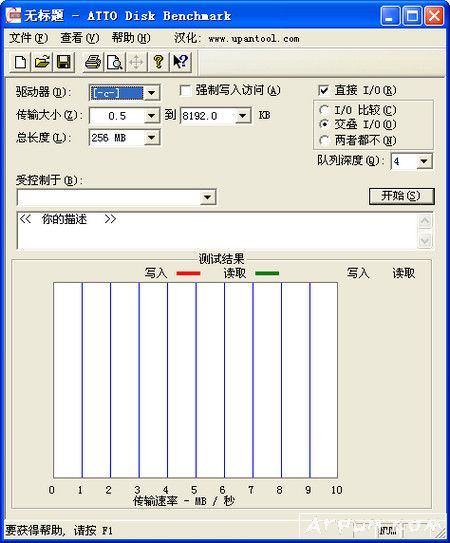Save results with the floppy disk icon
The image size is (450, 543).
pos(63,62)
